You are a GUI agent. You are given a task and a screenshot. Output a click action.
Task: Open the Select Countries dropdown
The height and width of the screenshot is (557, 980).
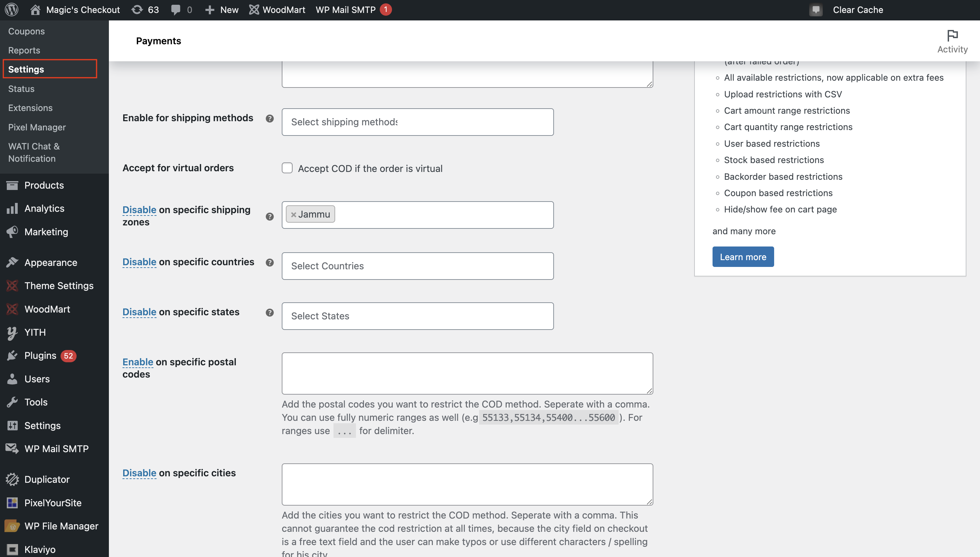click(418, 266)
